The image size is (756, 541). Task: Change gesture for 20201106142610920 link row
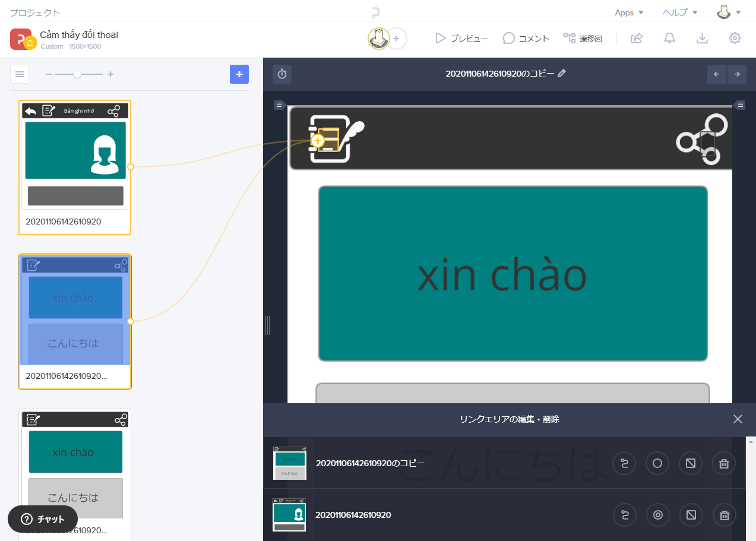(x=624, y=515)
